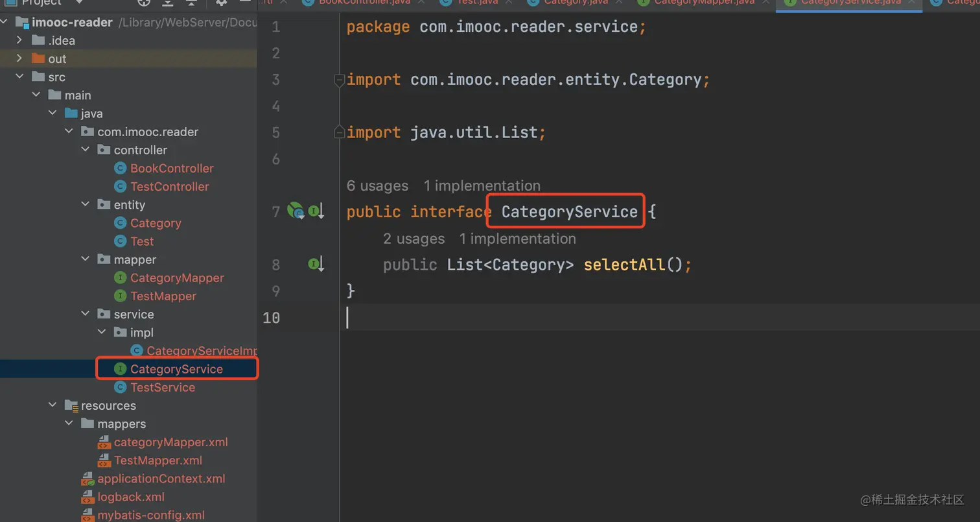This screenshot has height=522, width=980.
Task: Select TestService in the project tree
Action: (x=163, y=387)
